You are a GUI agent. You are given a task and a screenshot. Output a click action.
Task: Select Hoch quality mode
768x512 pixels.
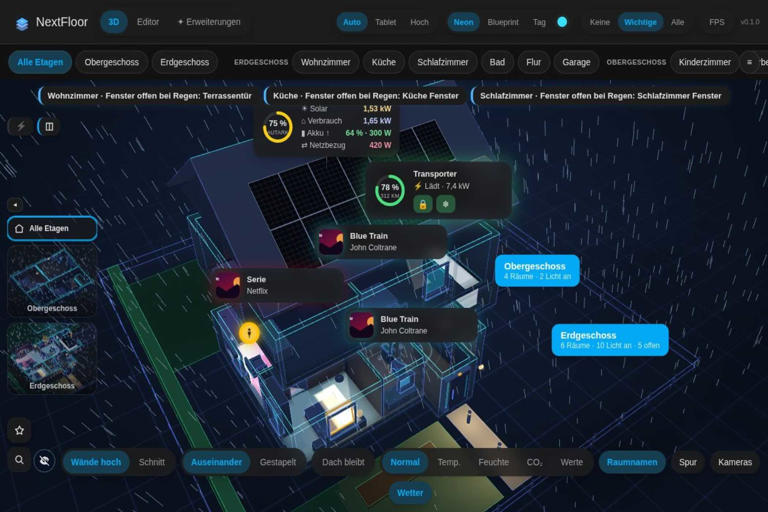(419, 22)
